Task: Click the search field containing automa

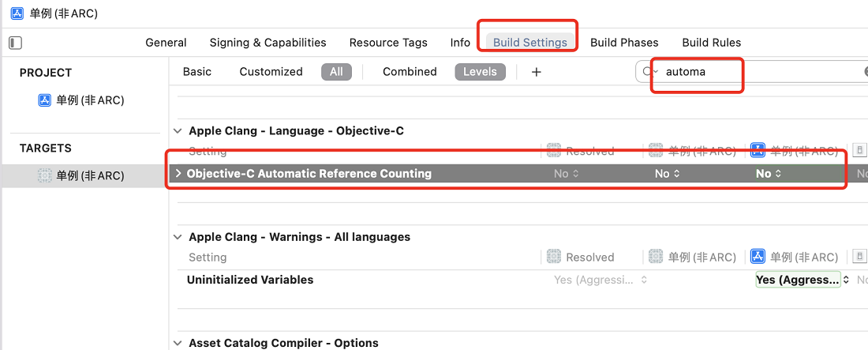Action: point(758,72)
